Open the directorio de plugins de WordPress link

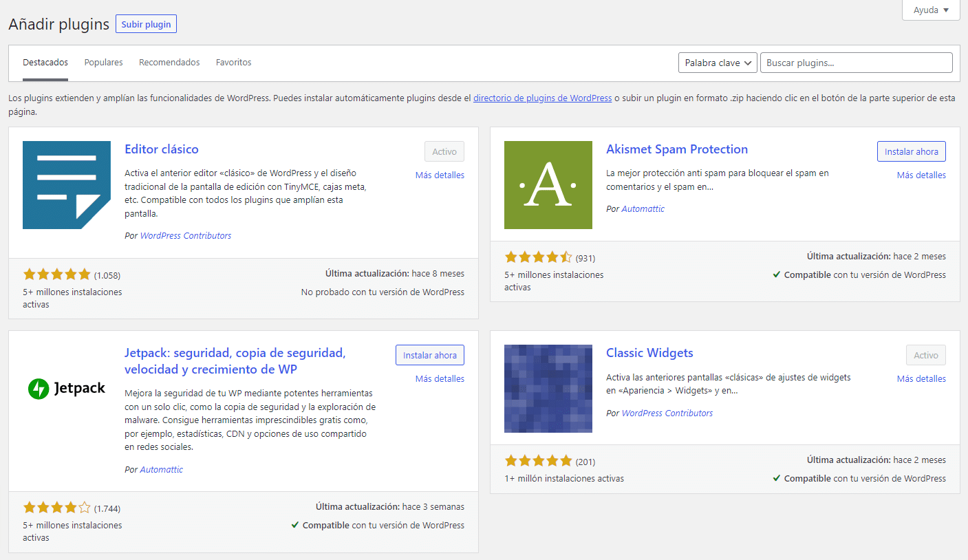click(x=542, y=98)
